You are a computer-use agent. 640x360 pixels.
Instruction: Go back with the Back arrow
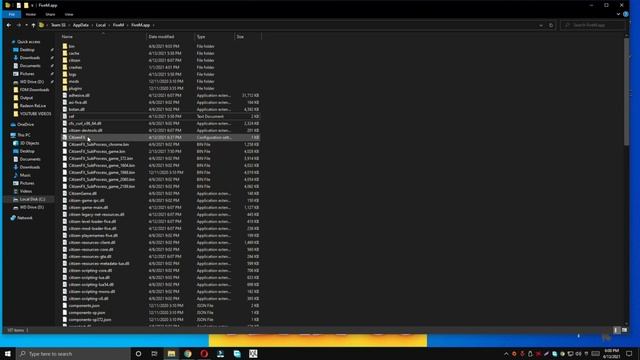pyautogui.click(x=9, y=25)
